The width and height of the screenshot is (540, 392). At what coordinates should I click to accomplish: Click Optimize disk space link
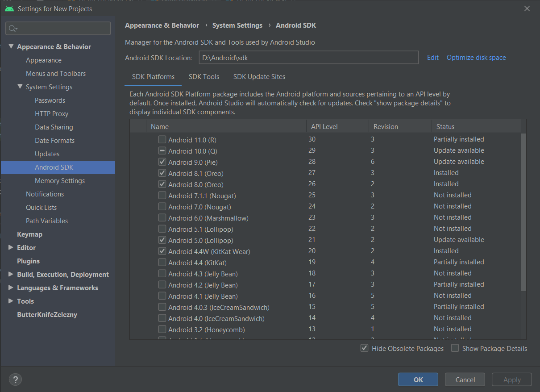pos(476,58)
